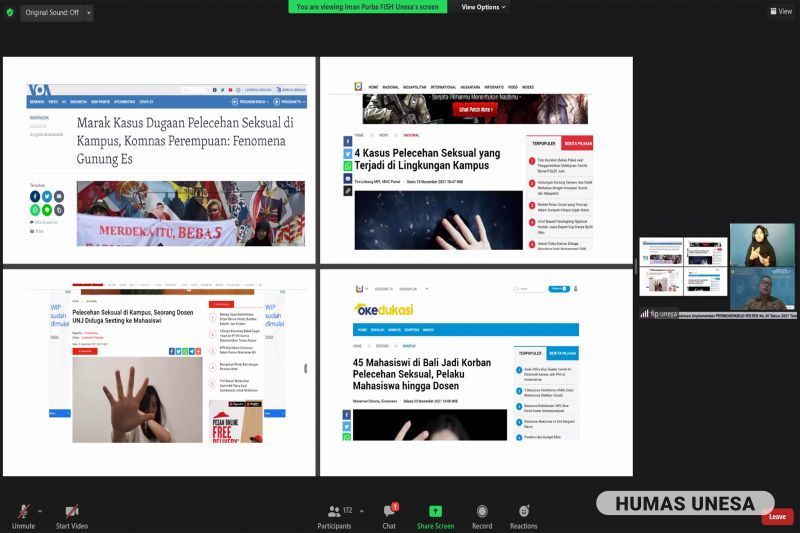
Task: Click the user profile icon on okedukasi header
Action: pyautogui.click(x=576, y=289)
